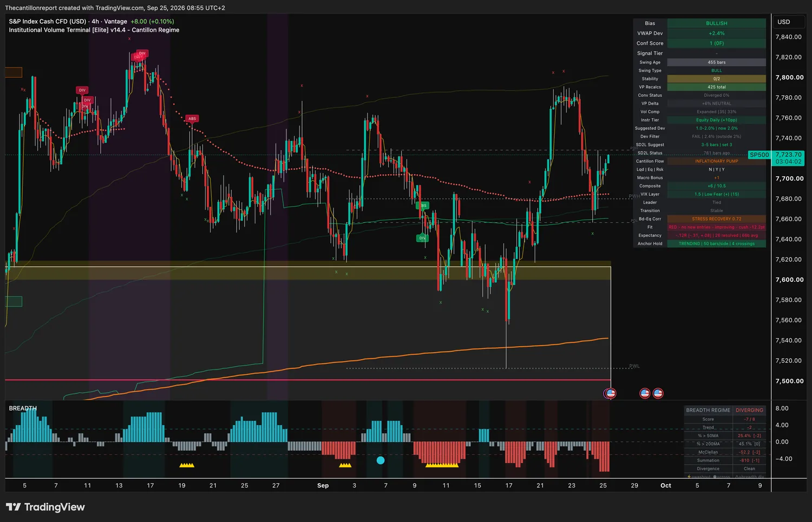Click the Stability cell 0/2

coord(717,79)
